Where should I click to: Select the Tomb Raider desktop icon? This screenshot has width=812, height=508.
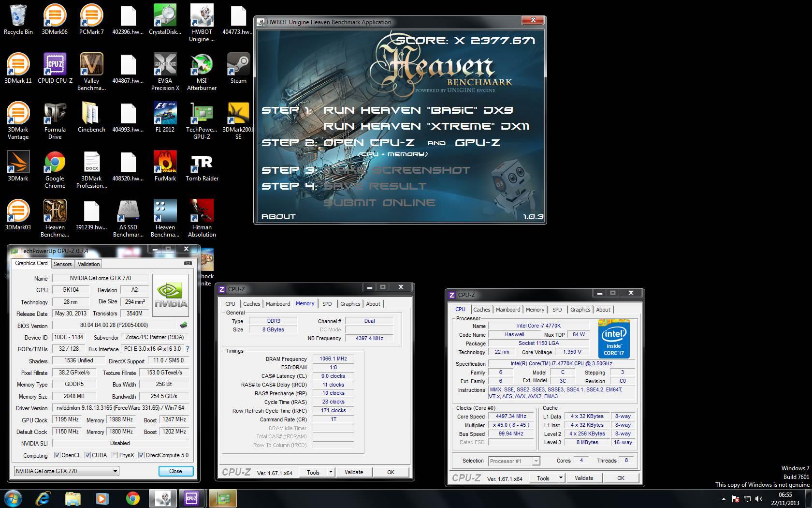coord(202,166)
